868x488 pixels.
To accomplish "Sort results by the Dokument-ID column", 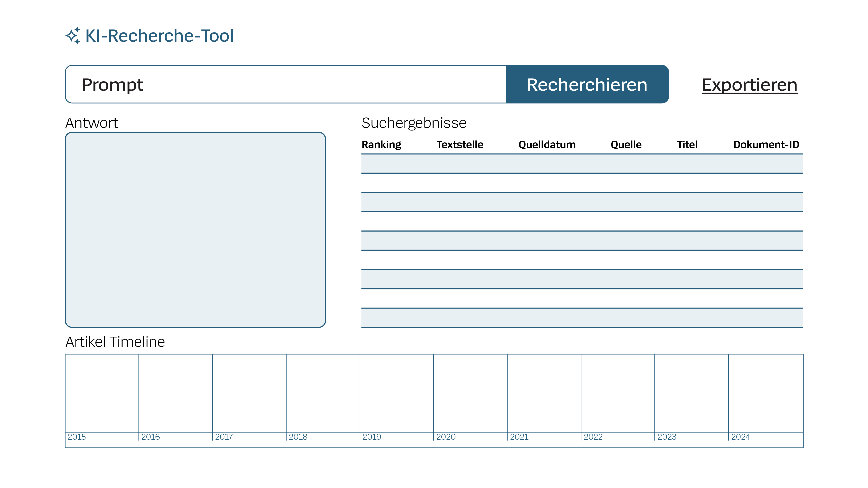I will coord(766,144).
